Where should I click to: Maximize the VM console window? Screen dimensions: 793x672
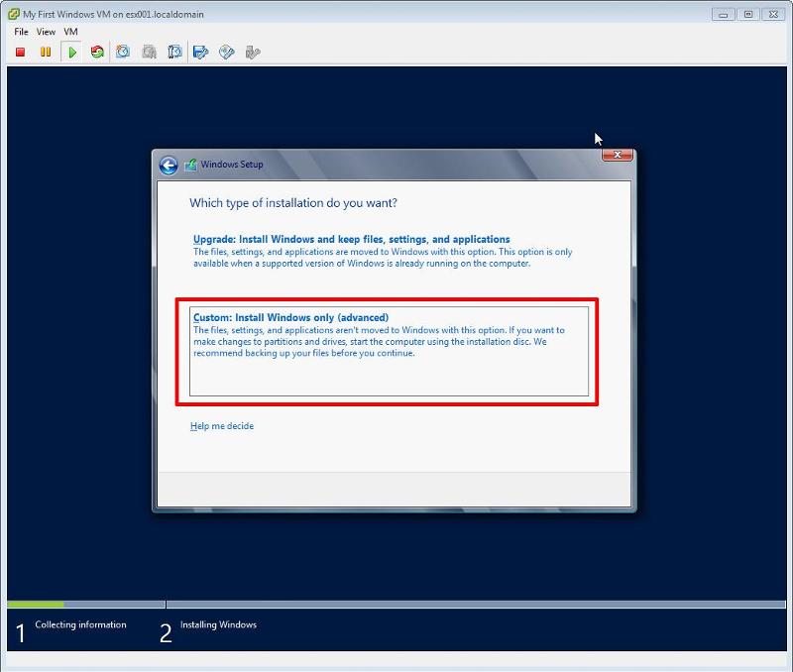(x=748, y=15)
